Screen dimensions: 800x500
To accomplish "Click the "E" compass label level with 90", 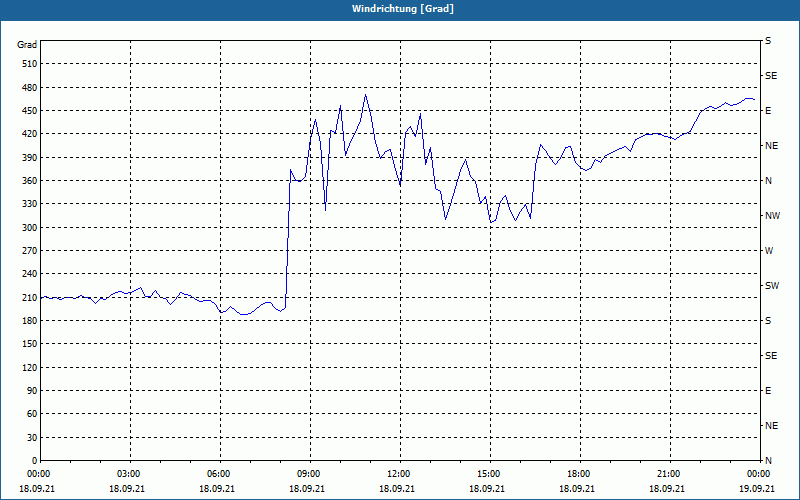I will [768, 391].
